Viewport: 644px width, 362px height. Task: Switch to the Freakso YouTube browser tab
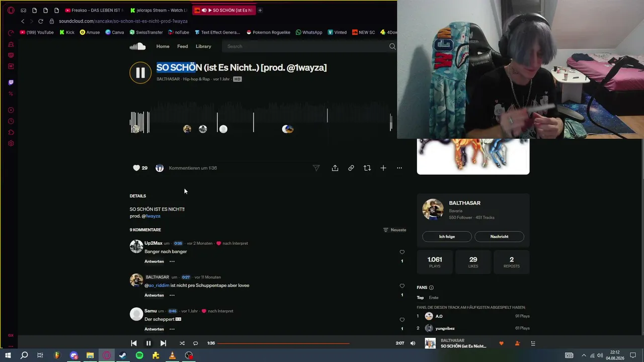(94, 10)
